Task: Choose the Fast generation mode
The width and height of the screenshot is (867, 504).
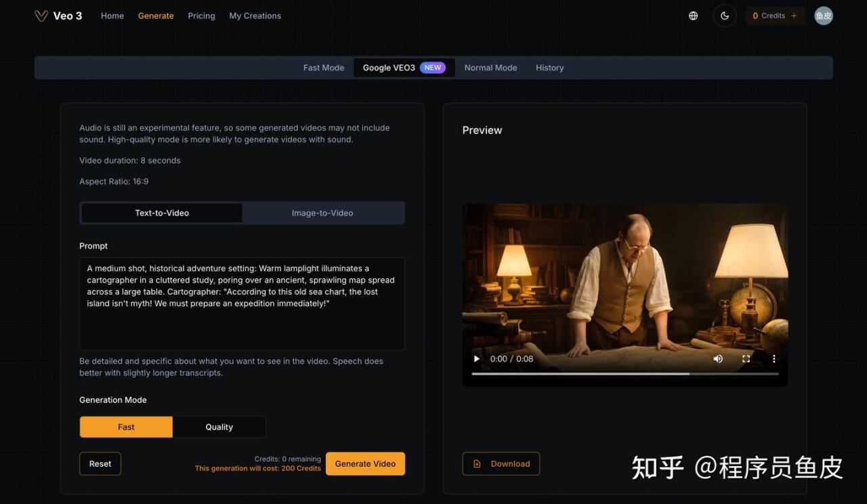Action: coord(126,427)
